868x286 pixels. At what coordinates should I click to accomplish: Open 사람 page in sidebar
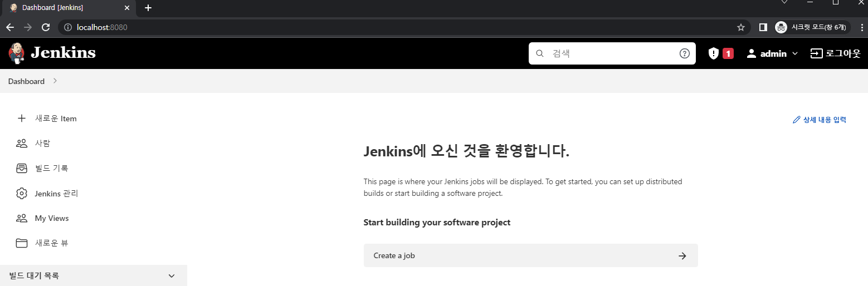point(42,144)
